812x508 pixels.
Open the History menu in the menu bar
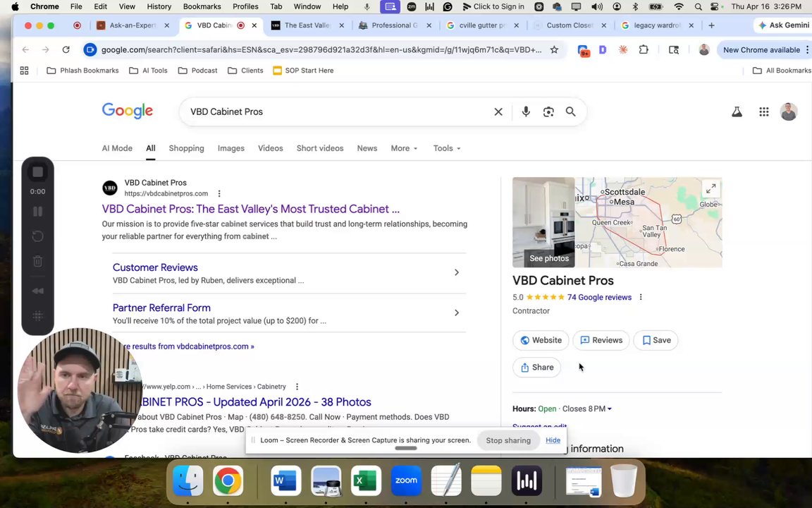[x=159, y=7]
